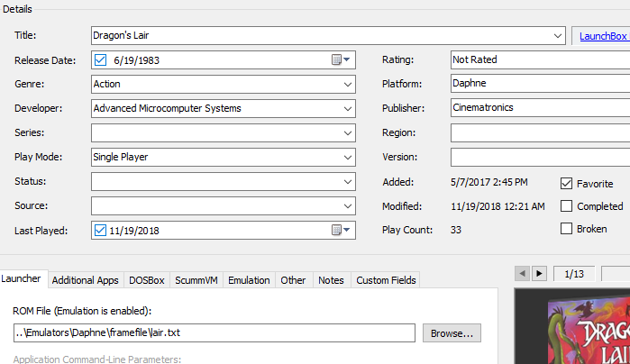Switch to the DOSBox tab
Viewport: 630px width, 364px height.
pos(147,280)
